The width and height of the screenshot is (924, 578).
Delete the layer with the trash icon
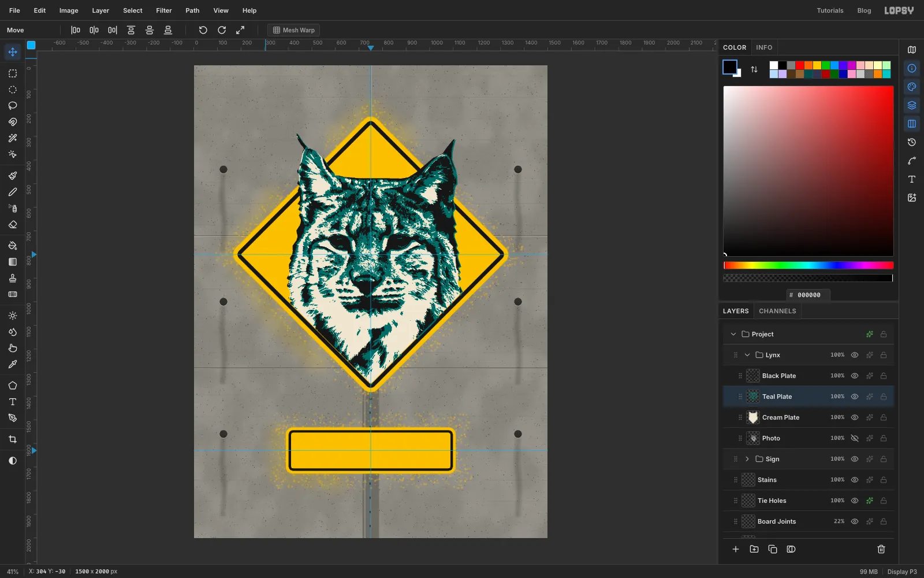881,549
